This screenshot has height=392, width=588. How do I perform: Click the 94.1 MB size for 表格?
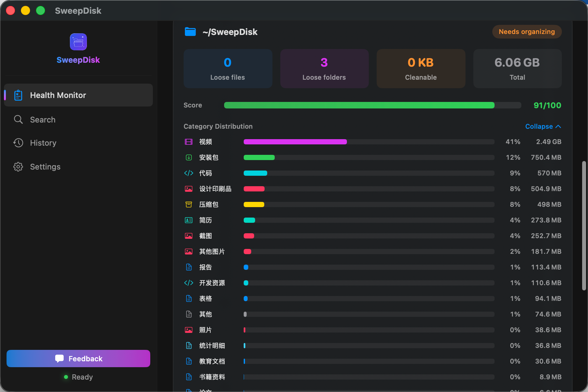coord(548,299)
